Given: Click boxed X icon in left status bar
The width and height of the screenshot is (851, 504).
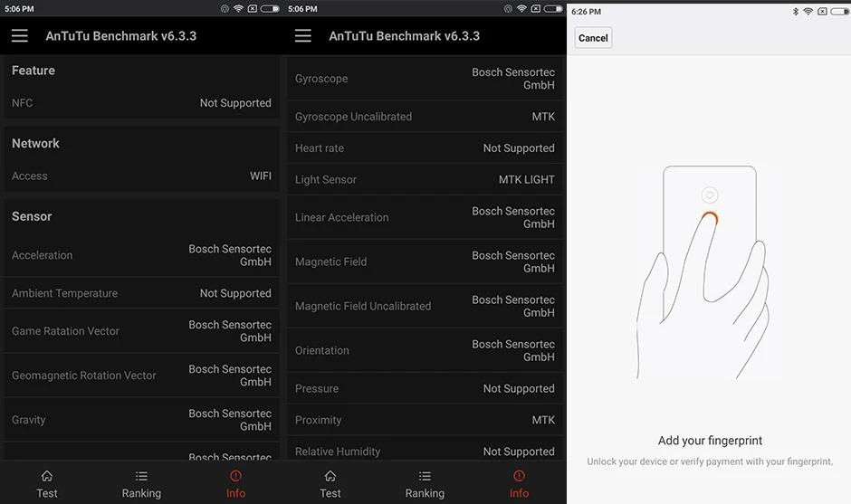Looking at the screenshot, I should click(253, 9).
